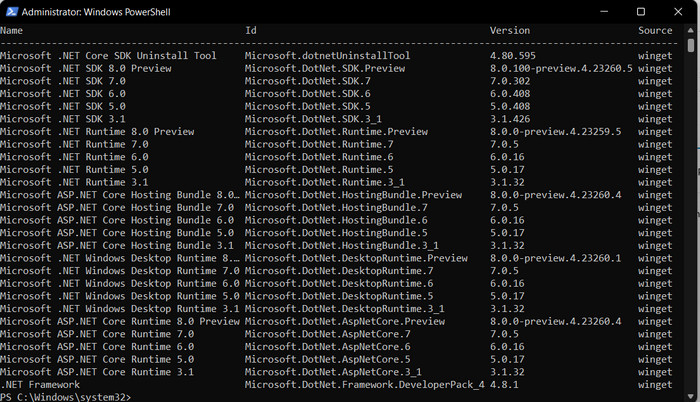Maximize the PowerShell window
This screenshot has height=402, width=700.
click(x=641, y=12)
